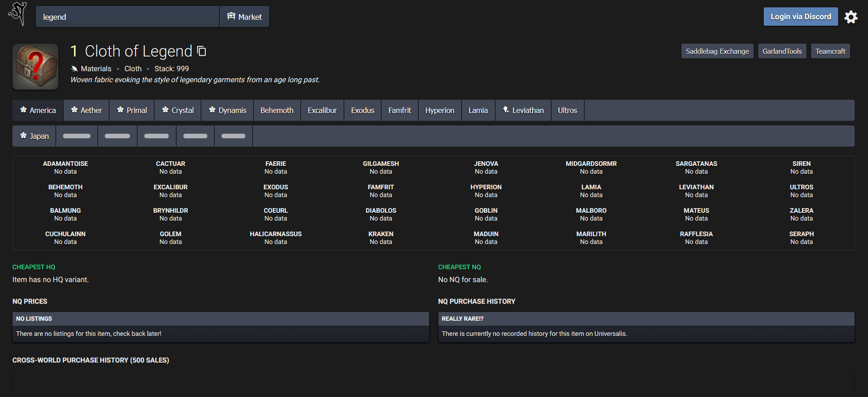Click the SIREN world entry
Viewport: 868px width, 397px height.
[801, 167]
